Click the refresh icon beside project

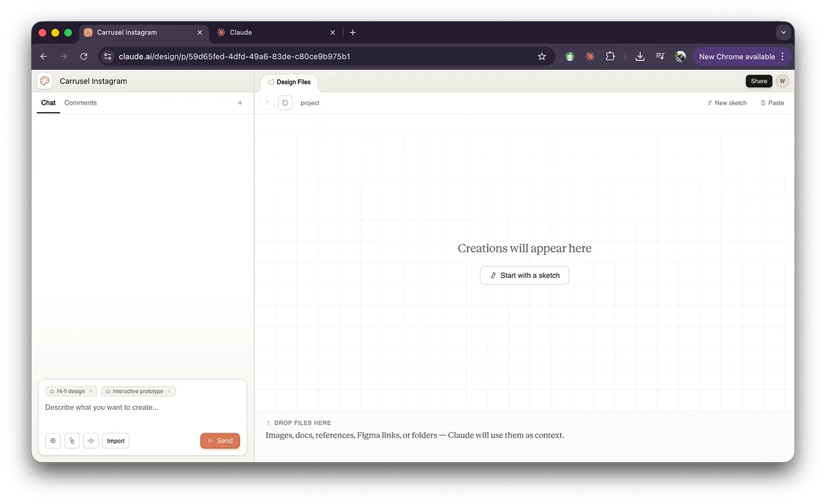coord(285,103)
